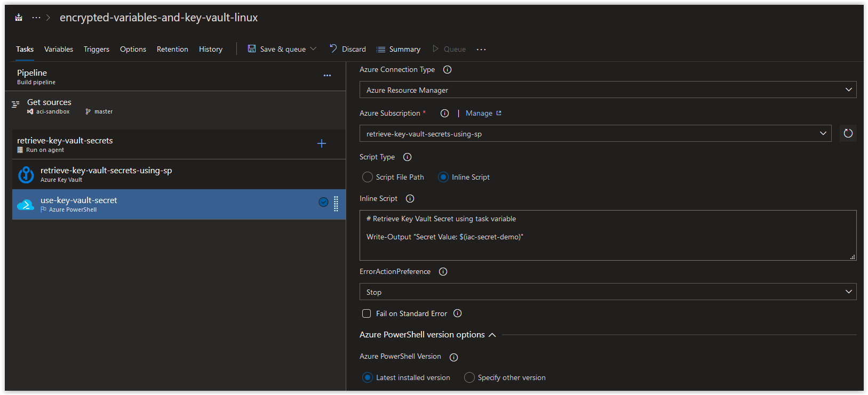Screen dimensions: 868x395
Task: Go to the Triggers tab
Action: click(97, 49)
